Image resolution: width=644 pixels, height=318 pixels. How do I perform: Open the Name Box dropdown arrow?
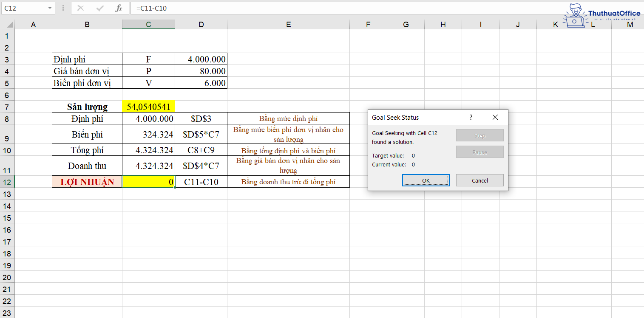(50, 8)
